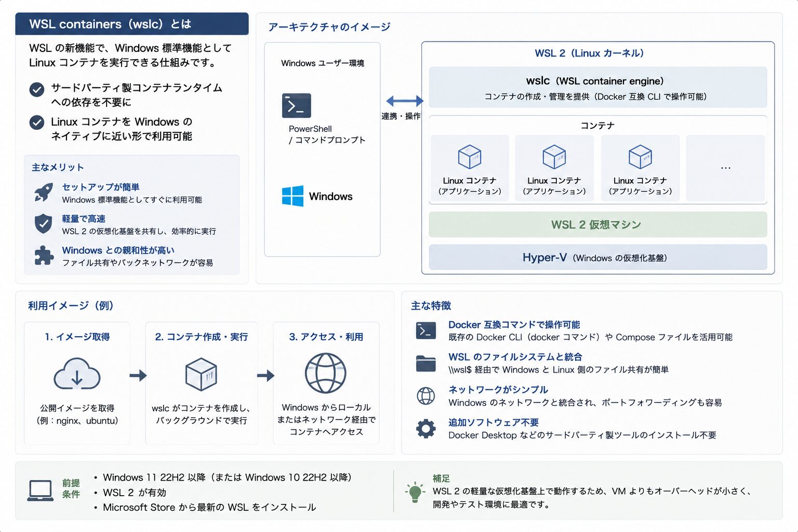Click the 利用イメージ（例）heading

71,305
